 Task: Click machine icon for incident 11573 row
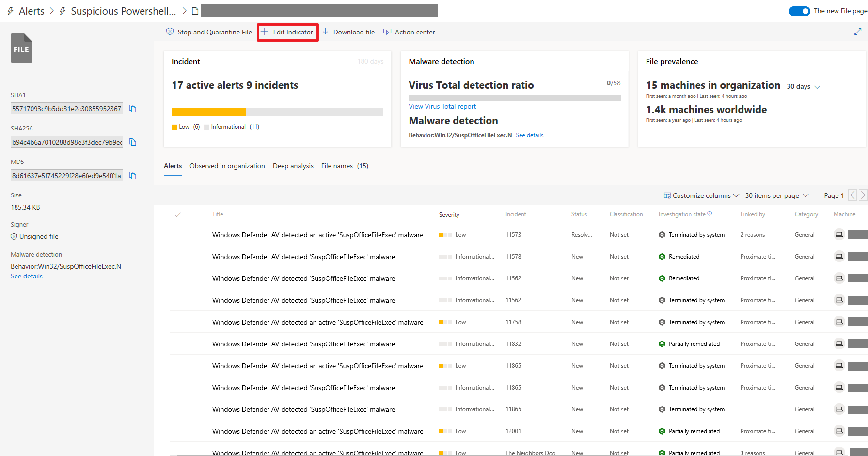839,235
